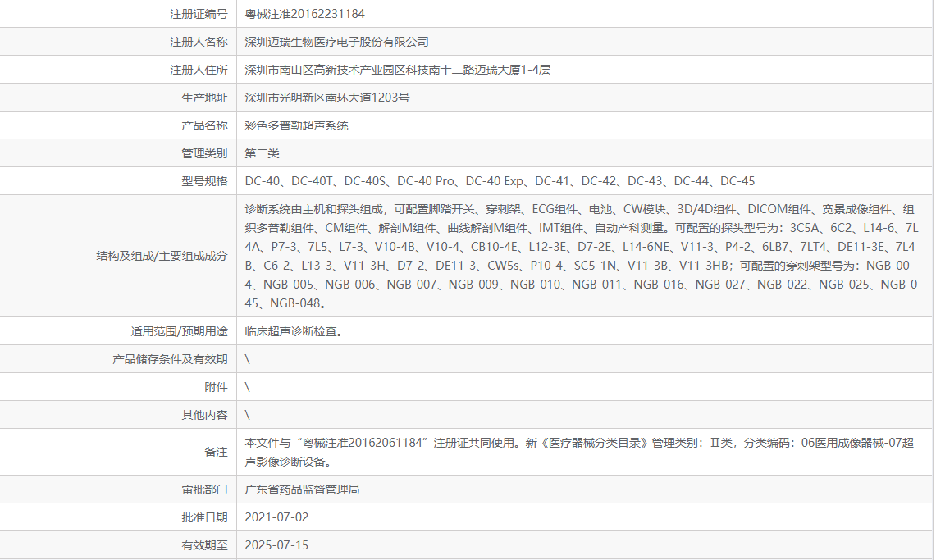Click the 附件 label
This screenshot has height=560, width=936.
click(216, 387)
